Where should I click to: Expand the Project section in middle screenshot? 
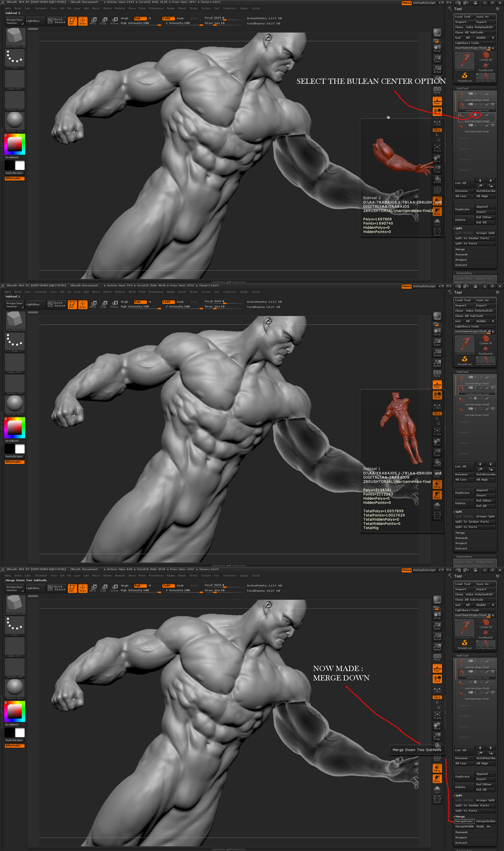pyautogui.click(x=461, y=543)
